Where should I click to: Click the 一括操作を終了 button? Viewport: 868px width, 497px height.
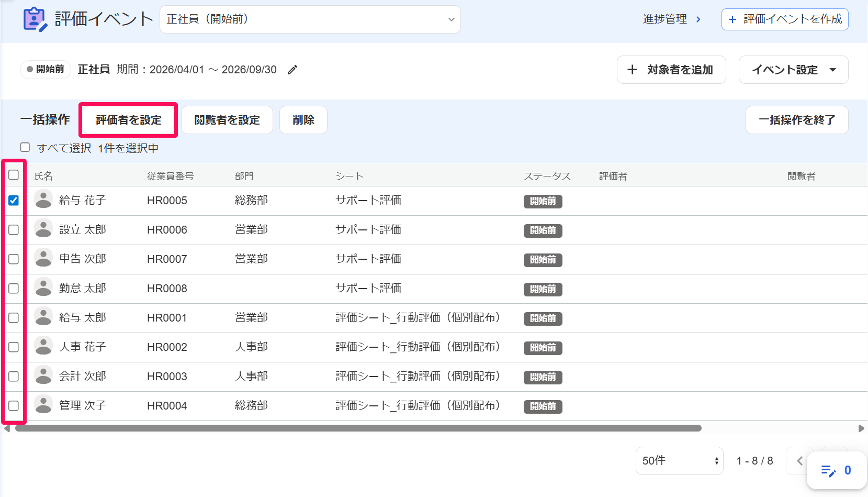[797, 120]
